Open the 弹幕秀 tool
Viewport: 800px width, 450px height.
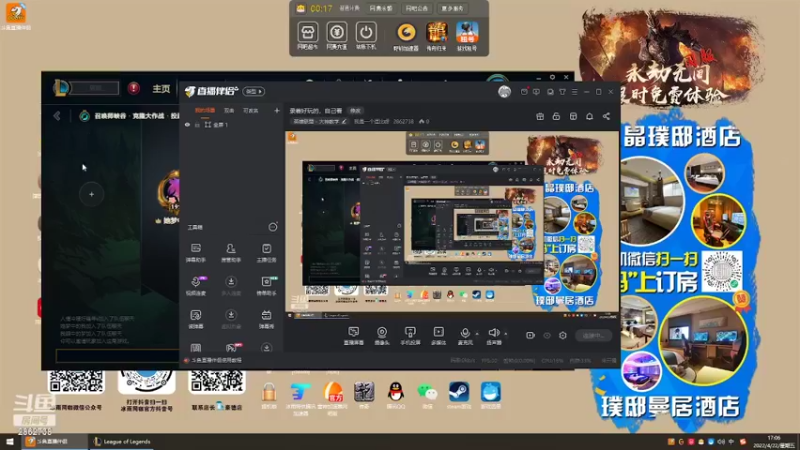click(266, 319)
